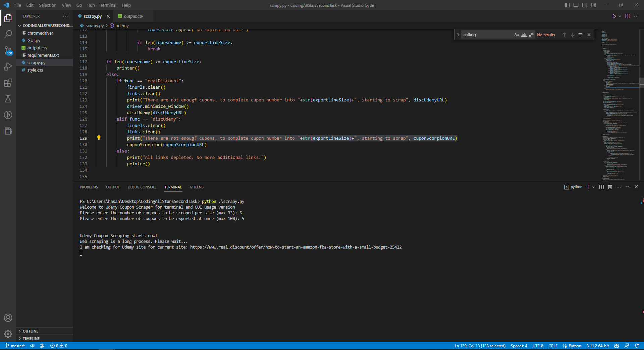Image resolution: width=644 pixels, height=350 pixels.
Task: Select requirements.txt in the Explorer
Action: (x=43, y=55)
